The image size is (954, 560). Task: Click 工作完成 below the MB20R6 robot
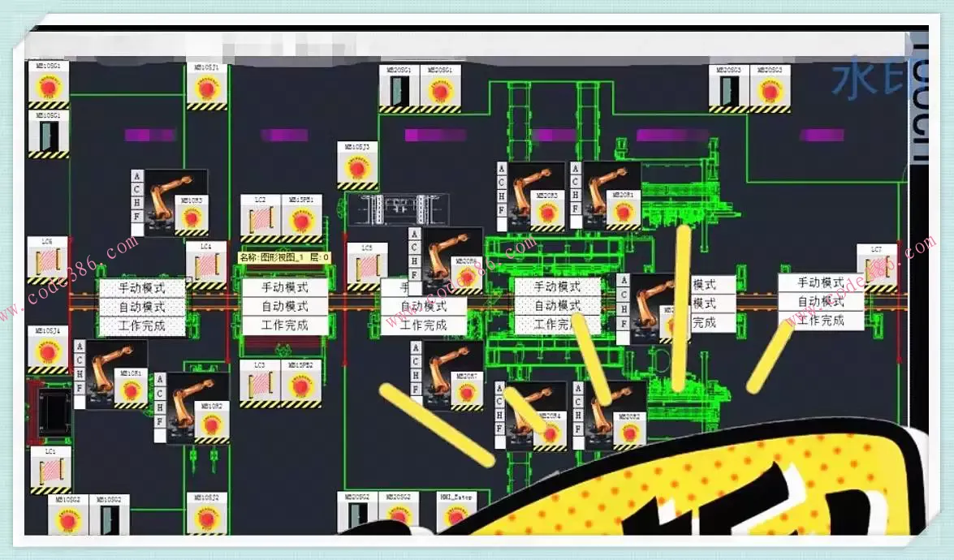tap(424, 325)
